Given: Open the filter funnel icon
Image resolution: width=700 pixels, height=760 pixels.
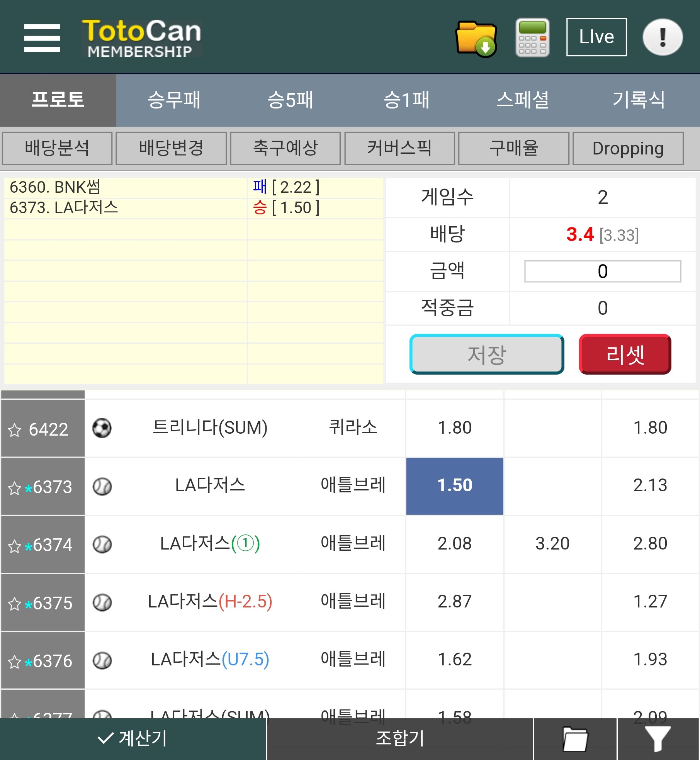Looking at the screenshot, I should tap(658, 739).
